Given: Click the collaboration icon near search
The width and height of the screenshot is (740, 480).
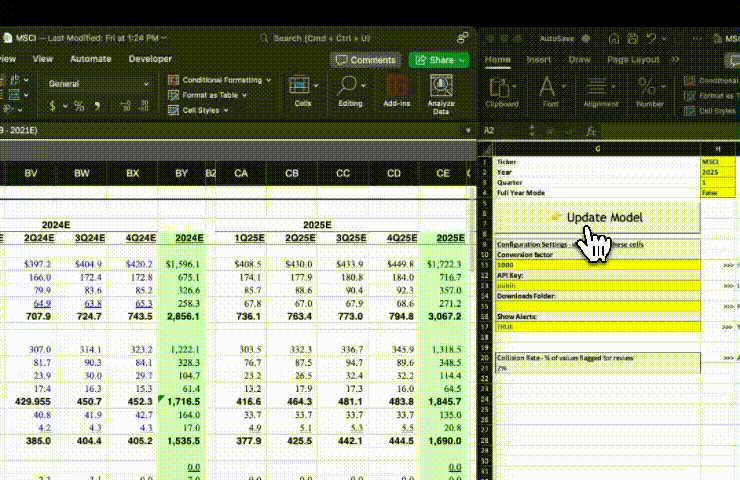Looking at the screenshot, I should pos(462,38).
